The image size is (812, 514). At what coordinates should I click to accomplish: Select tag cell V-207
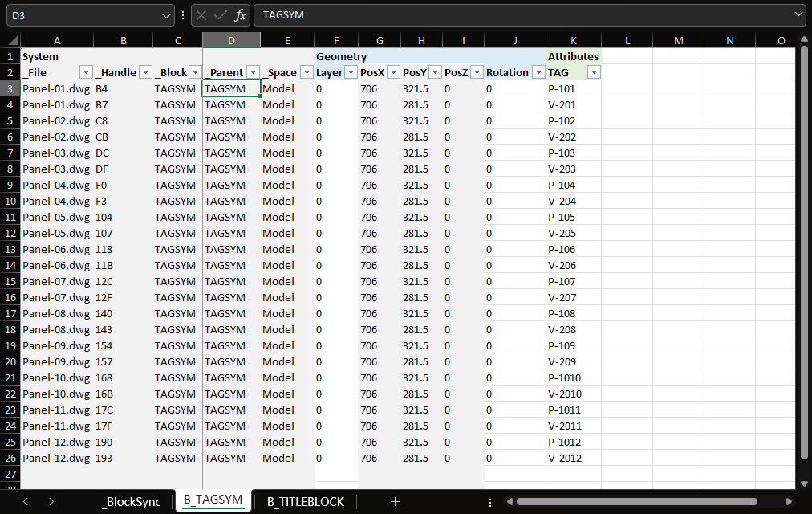coord(573,297)
